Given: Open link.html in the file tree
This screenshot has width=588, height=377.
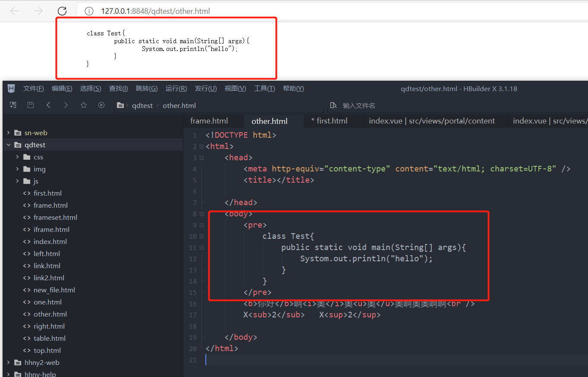Looking at the screenshot, I should coord(47,266).
